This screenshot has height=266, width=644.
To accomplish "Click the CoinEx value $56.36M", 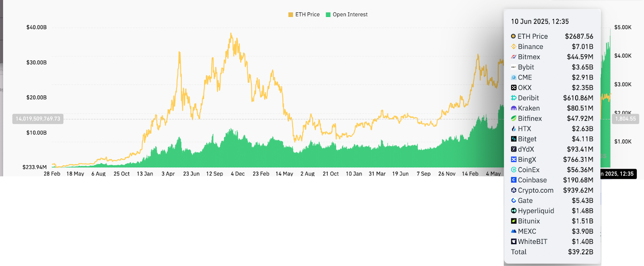I will coord(580,170).
